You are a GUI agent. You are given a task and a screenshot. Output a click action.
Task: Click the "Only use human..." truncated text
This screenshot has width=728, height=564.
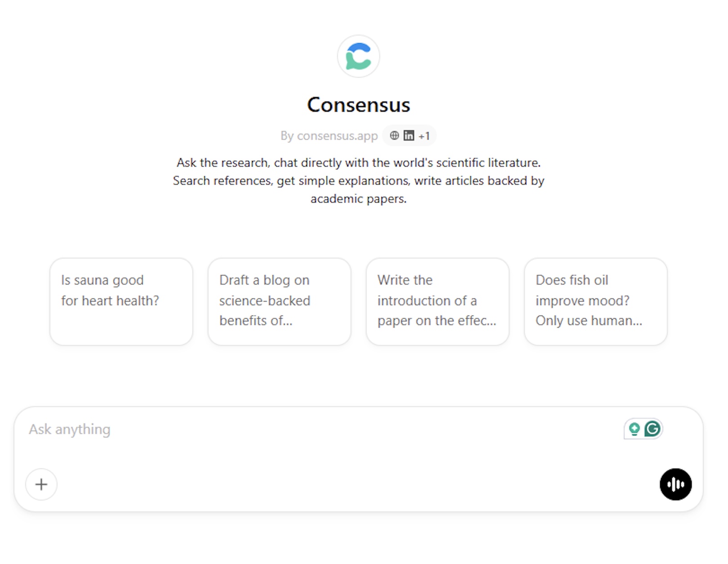[x=589, y=321]
